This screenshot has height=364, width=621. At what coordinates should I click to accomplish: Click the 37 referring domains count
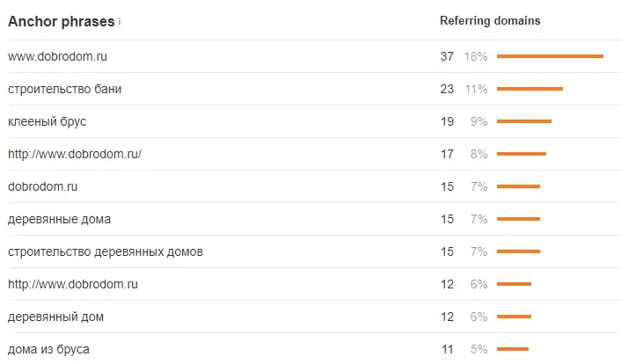pos(447,56)
